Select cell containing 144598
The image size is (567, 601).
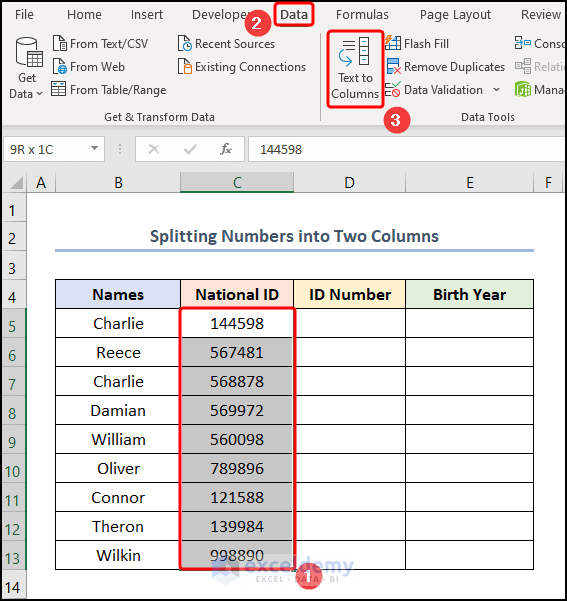coord(237,323)
